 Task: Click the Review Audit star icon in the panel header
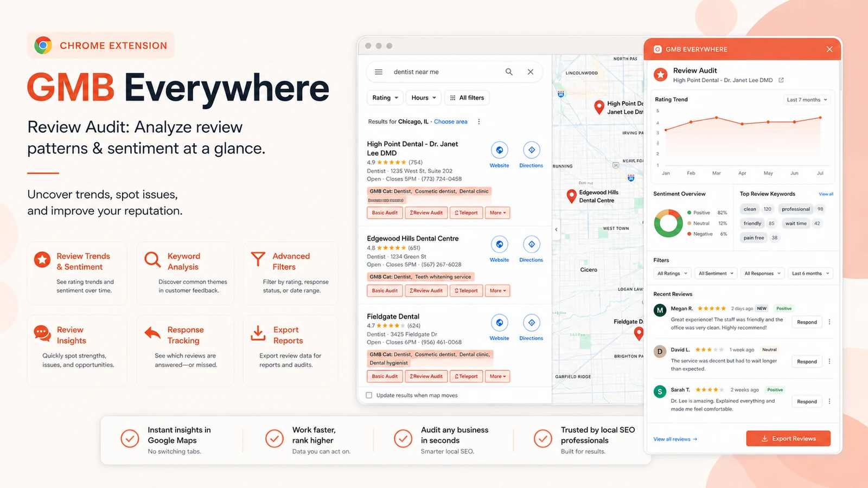661,75
